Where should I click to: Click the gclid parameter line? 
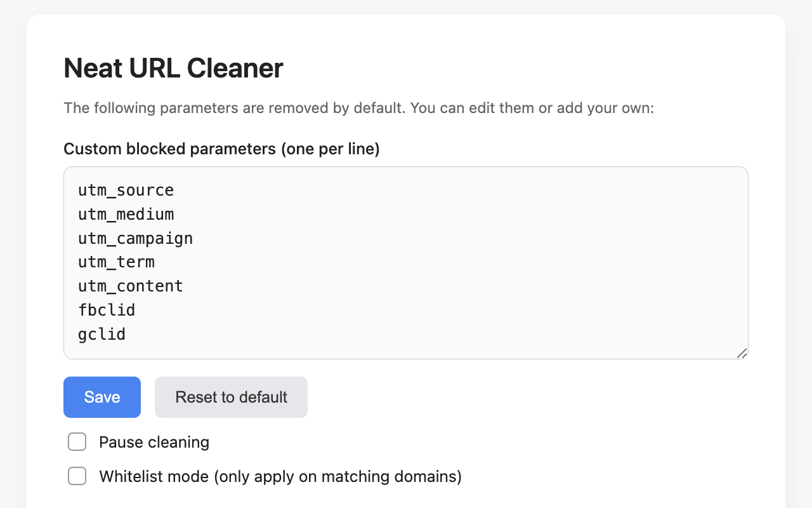click(102, 334)
